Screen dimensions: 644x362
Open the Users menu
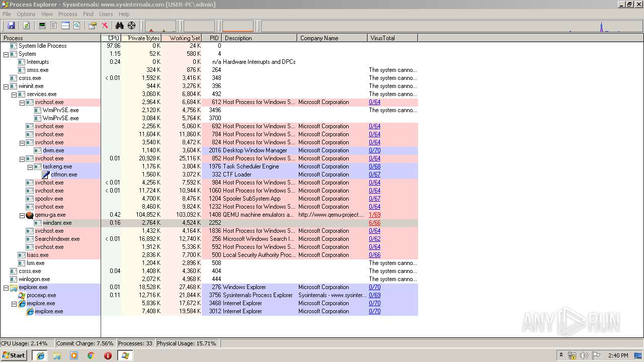(x=106, y=14)
